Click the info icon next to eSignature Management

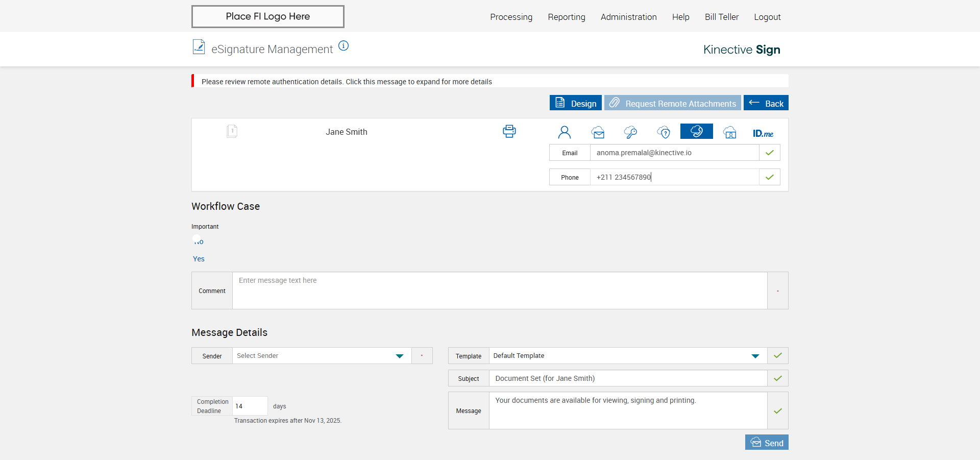click(344, 46)
